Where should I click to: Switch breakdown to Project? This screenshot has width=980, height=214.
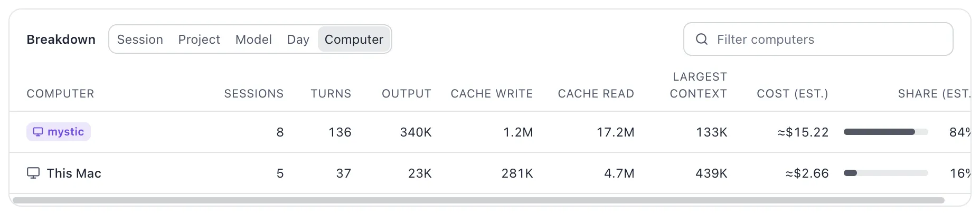tap(199, 40)
